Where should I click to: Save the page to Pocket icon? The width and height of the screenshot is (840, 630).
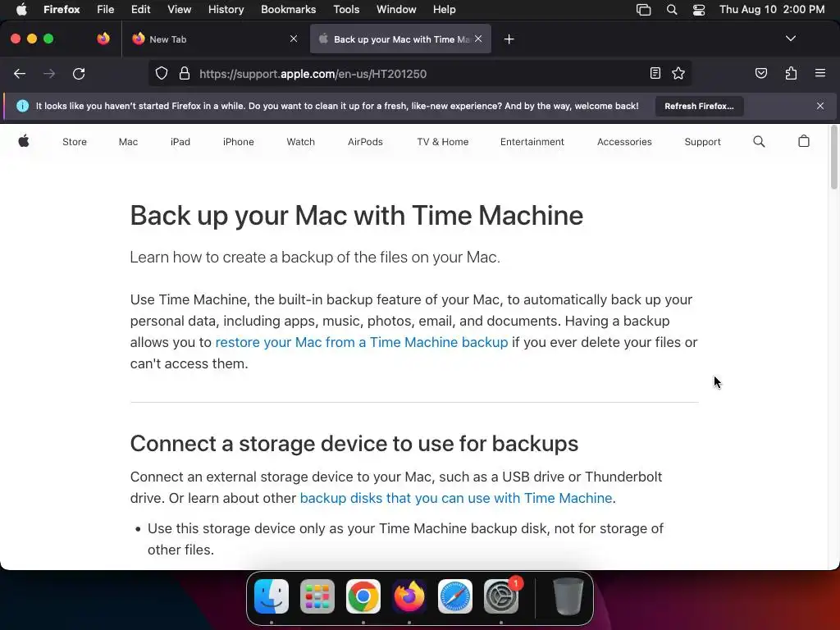(760, 73)
